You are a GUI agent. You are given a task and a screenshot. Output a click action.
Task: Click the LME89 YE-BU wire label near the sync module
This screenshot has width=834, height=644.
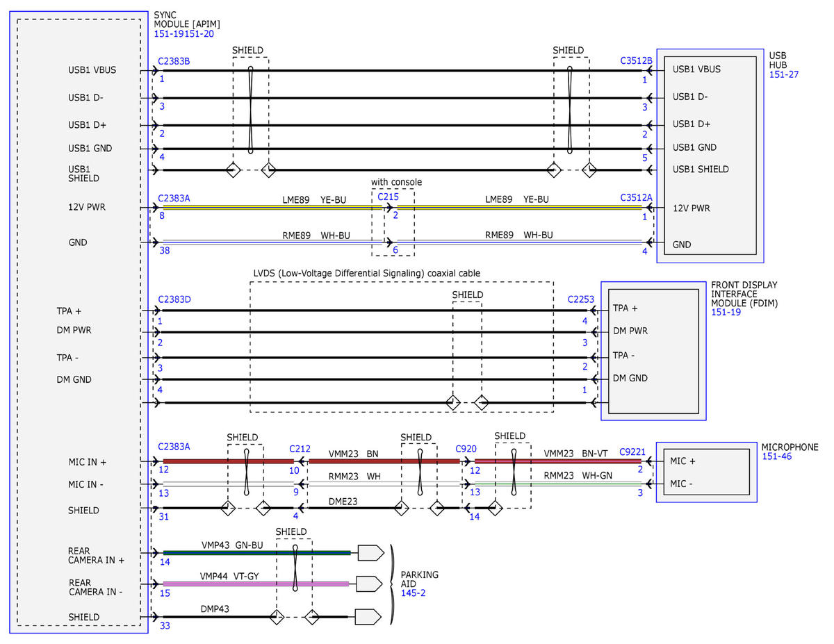pyautogui.click(x=314, y=199)
